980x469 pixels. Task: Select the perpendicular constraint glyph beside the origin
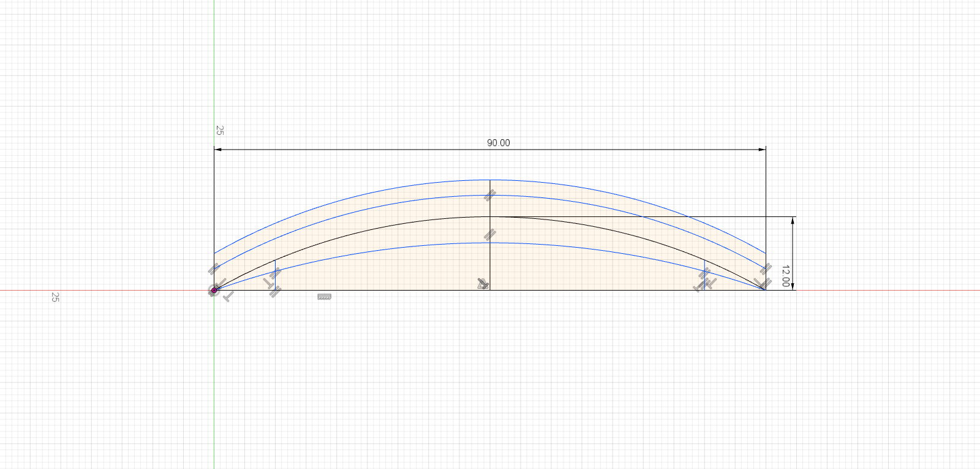point(228,297)
